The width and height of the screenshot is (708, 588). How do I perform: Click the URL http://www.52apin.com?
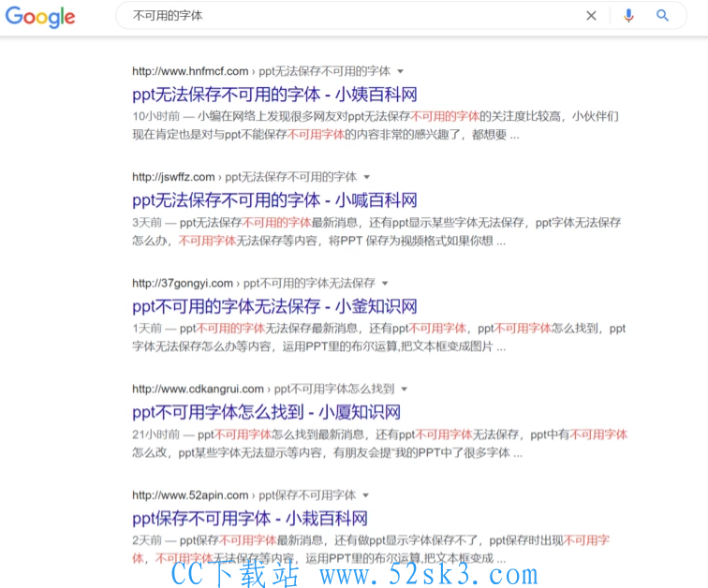coord(190,495)
